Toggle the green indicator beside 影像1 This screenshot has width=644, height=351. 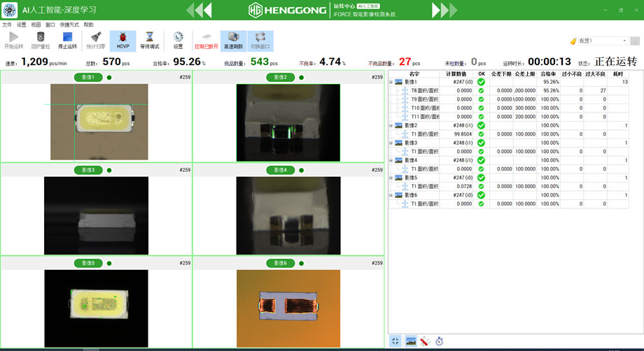109,77
